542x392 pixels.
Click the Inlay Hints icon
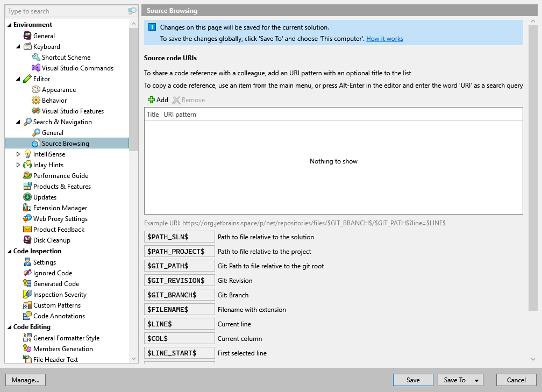[27, 165]
